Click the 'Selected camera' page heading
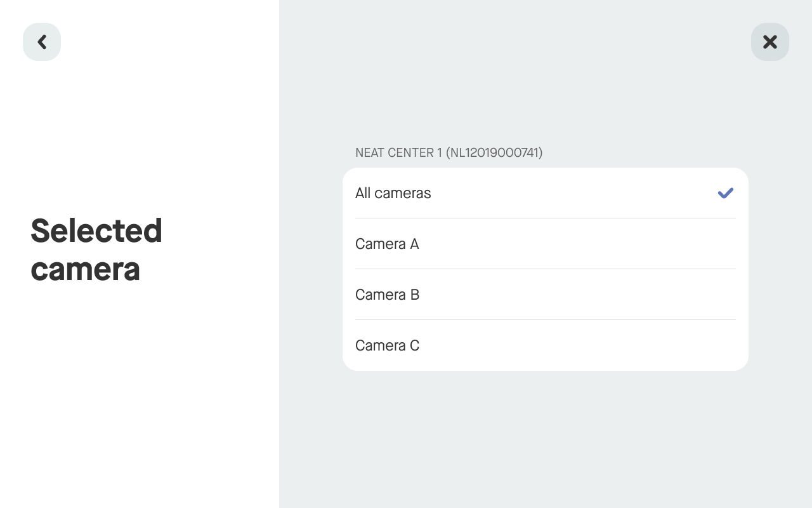Viewport: 812px width, 508px height. pos(96,250)
